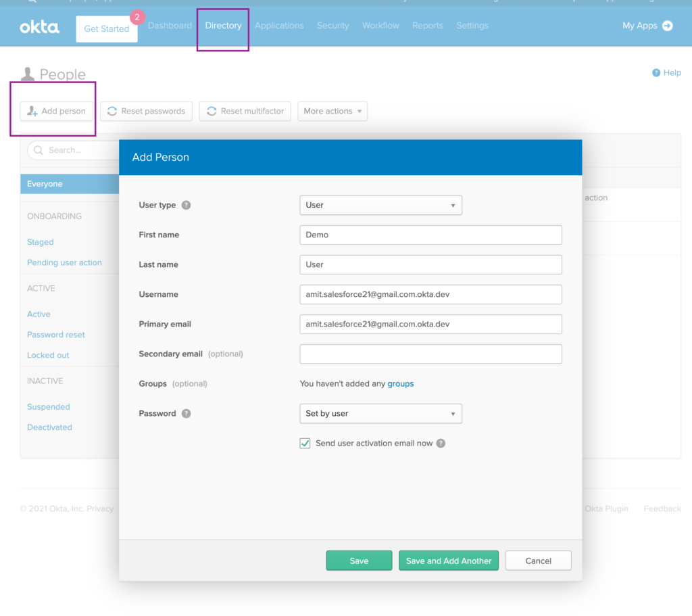
Task: Click the Secondary email input field
Action: coord(430,354)
